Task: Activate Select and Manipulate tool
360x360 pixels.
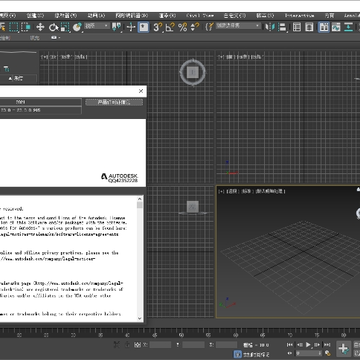Action: point(131,27)
